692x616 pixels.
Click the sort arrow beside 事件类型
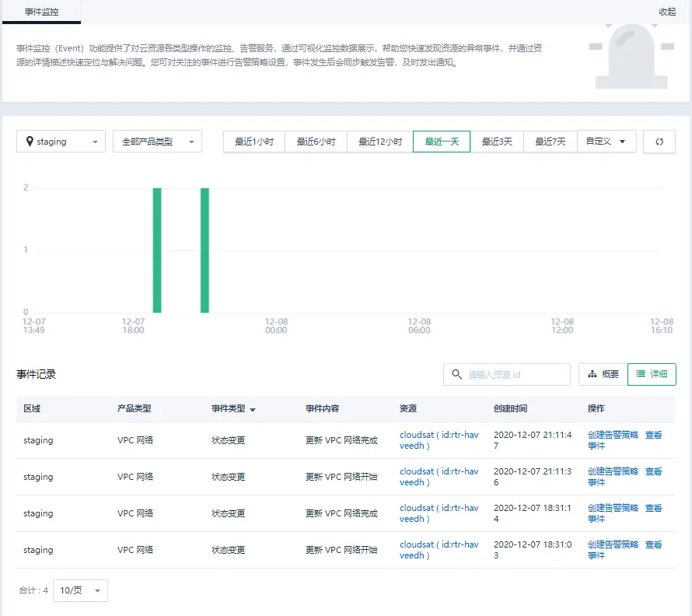click(253, 409)
